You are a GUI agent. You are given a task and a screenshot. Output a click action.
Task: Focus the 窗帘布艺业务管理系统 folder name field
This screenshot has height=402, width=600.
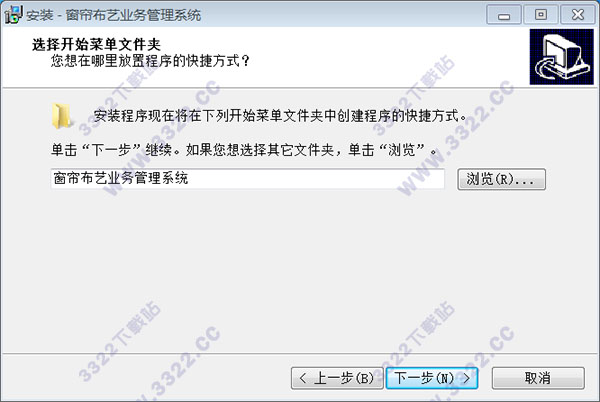point(248,179)
